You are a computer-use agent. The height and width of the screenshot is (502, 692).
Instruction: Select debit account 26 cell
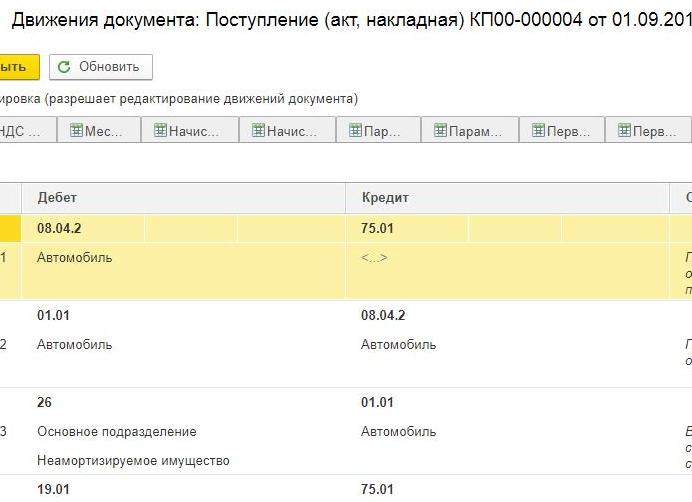(44, 402)
